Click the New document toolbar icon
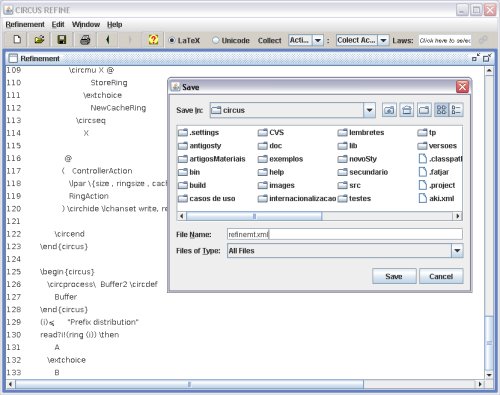The width and height of the screenshot is (500, 395). coord(17,40)
